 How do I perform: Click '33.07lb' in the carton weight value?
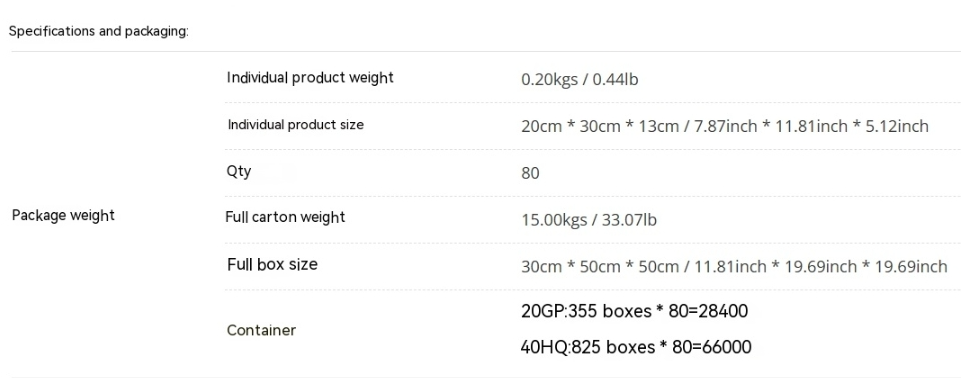point(629,220)
